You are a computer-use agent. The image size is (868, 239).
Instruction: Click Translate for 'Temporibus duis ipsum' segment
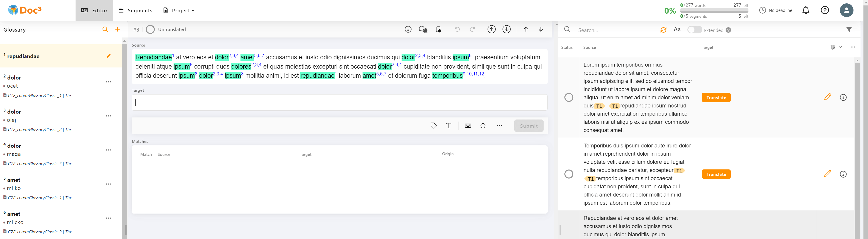pyautogui.click(x=716, y=174)
